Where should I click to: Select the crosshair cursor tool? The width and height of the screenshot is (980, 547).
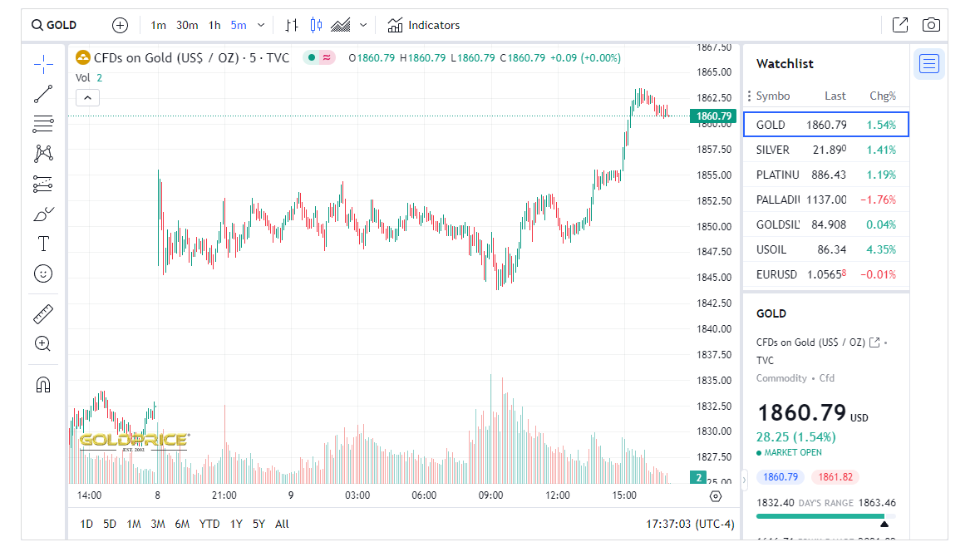click(x=43, y=63)
